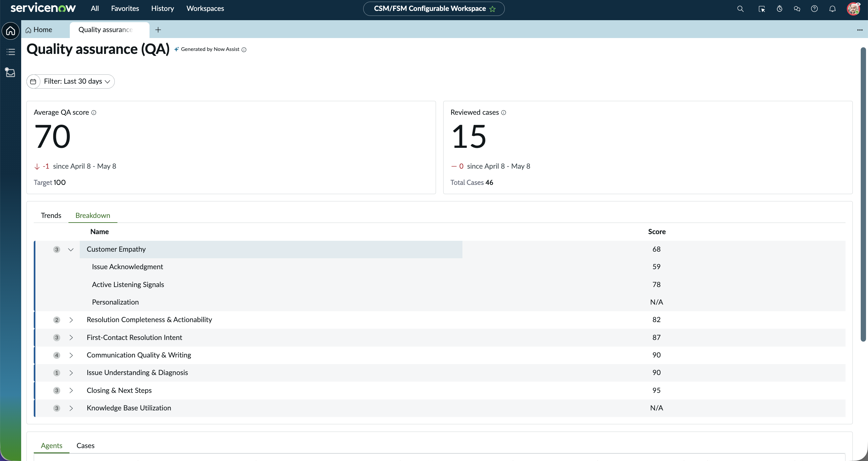Click the Name column header
868x461 pixels.
tap(99, 232)
